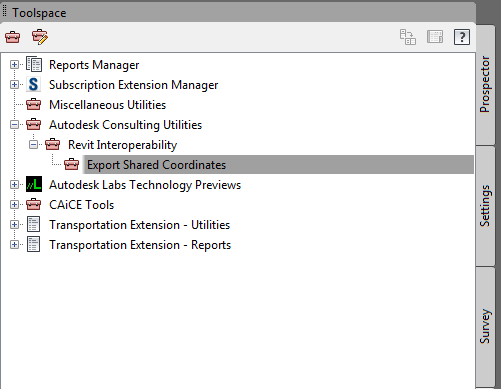
Task: Click the Transportation Extension - Utilities document icon
Action: tap(34, 225)
